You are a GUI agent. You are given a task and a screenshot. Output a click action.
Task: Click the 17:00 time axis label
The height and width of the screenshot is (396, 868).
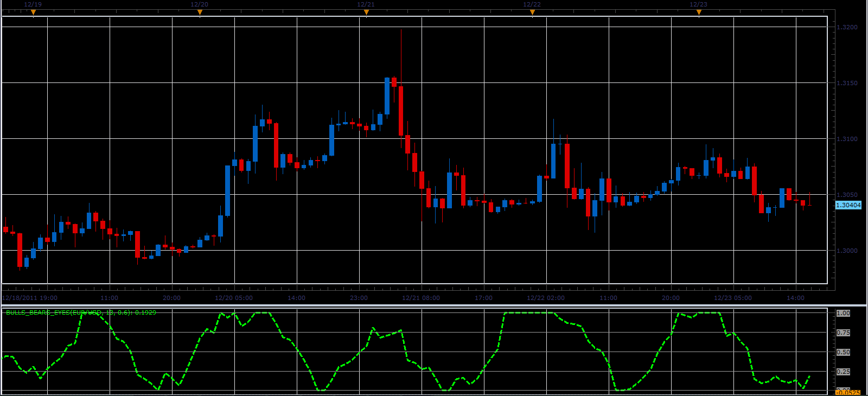click(484, 298)
